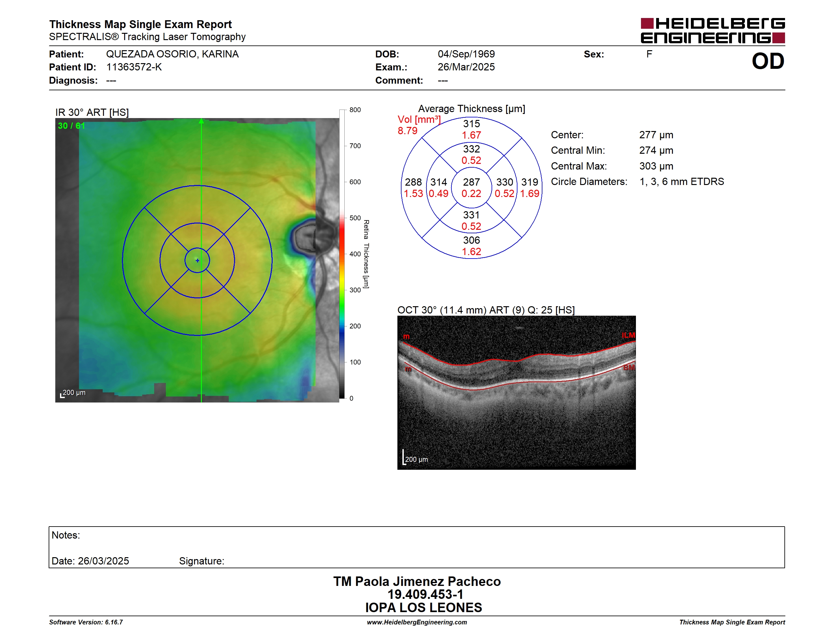Click the 'Retina Thickness [µm]' axis label
Image resolution: width=834 pixels, height=644 pixels.
click(x=366, y=254)
